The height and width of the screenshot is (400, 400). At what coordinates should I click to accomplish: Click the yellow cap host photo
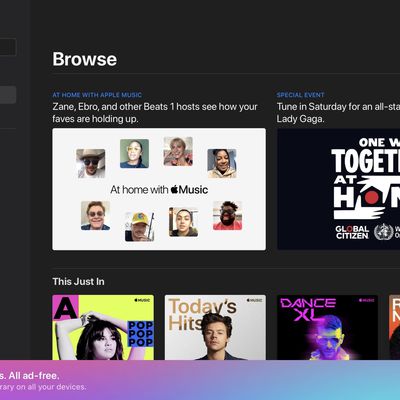click(139, 226)
